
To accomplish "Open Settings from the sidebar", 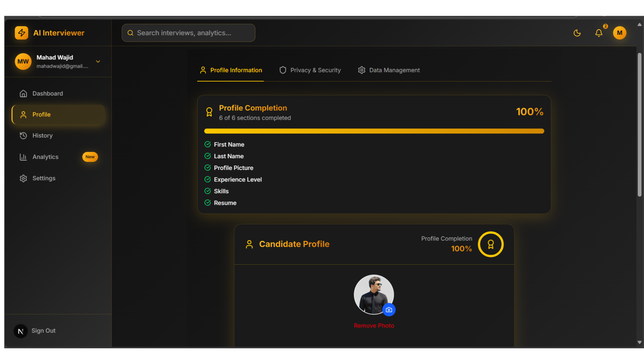I will click(44, 178).
